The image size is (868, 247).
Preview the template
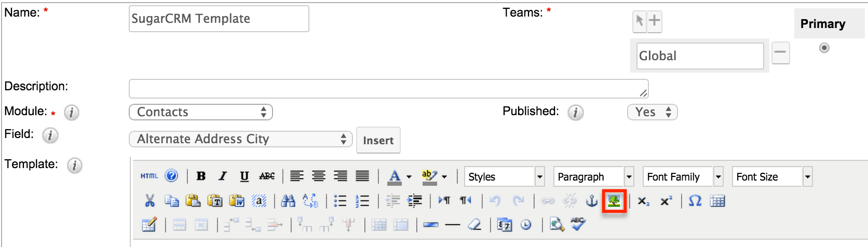[x=557, y=225]
